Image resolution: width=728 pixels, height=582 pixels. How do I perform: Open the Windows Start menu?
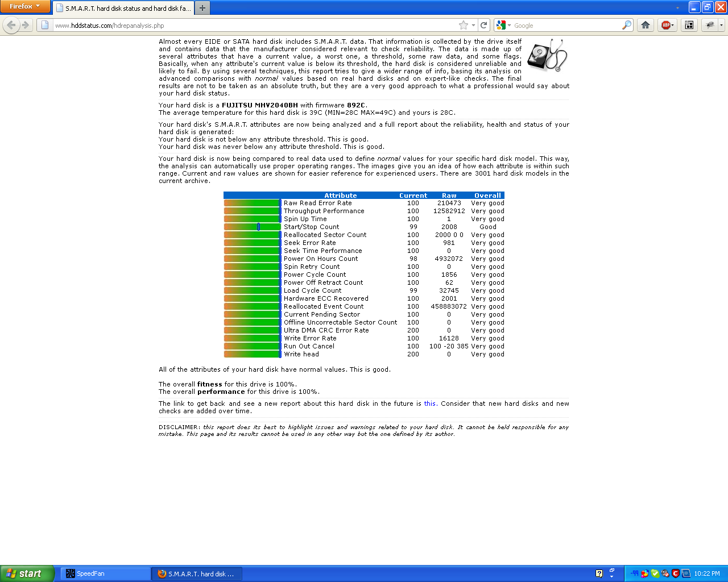pos(27,573)
